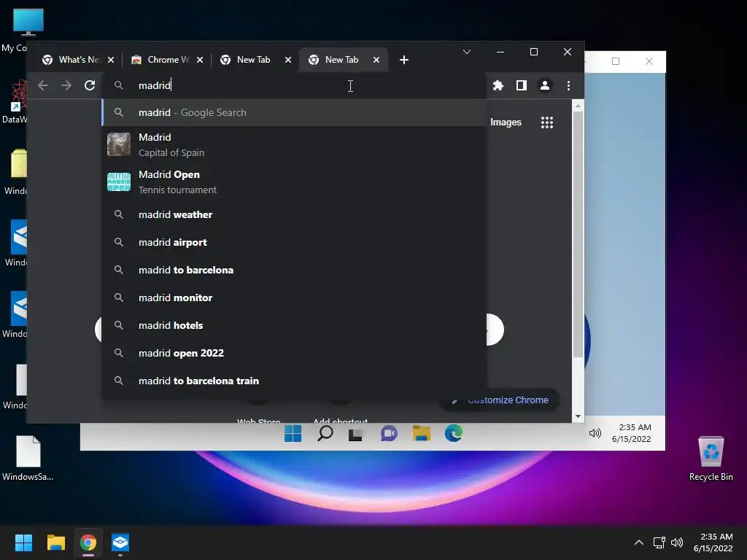Launch Microsoft Edge from the inner taskbar

point(453,433)
